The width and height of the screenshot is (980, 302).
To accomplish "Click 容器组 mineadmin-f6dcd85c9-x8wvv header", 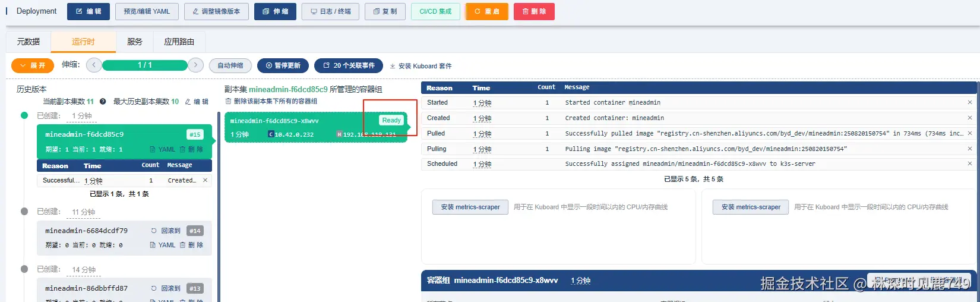I will (x=492, y=280).
